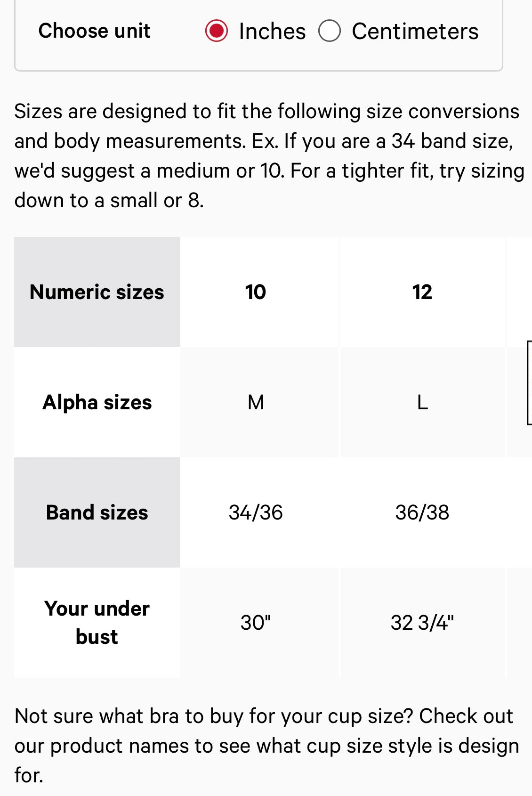
Task: Select numeric size 12 cell
Action: coord(422,292)
